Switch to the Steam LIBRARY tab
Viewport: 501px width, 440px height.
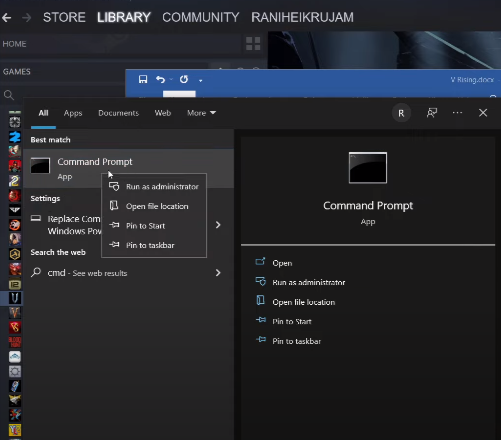(124, 17)
